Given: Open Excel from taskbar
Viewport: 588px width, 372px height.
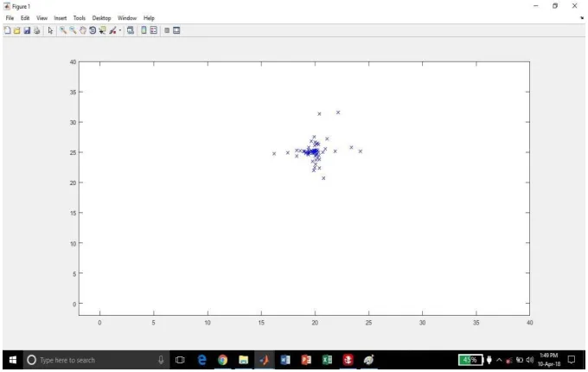Looking at the screenshot, I should (328, 360).
